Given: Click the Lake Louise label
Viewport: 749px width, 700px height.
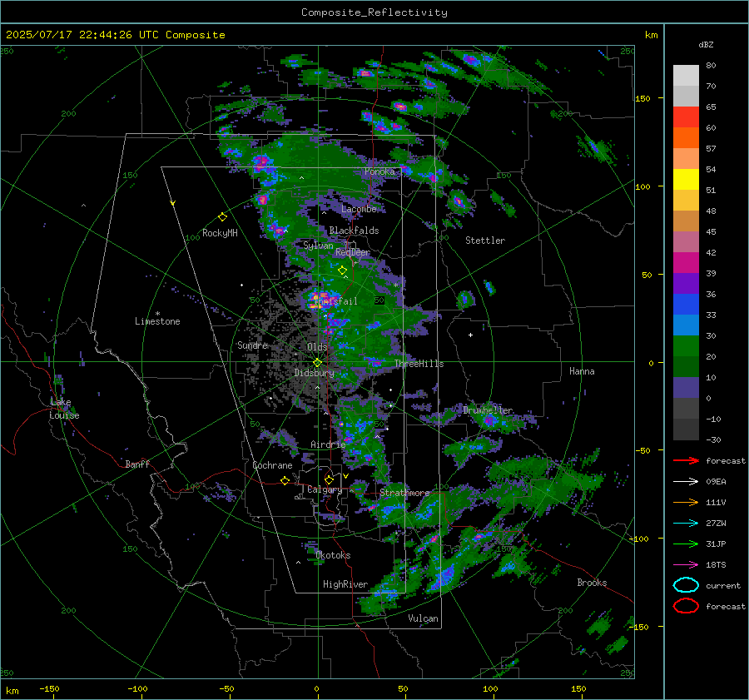Looking at the screenshot, I should click(64, 409).
